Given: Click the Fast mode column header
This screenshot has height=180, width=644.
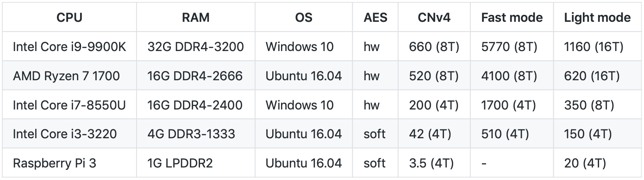Looking at the screenshot, I should (512, 18).
